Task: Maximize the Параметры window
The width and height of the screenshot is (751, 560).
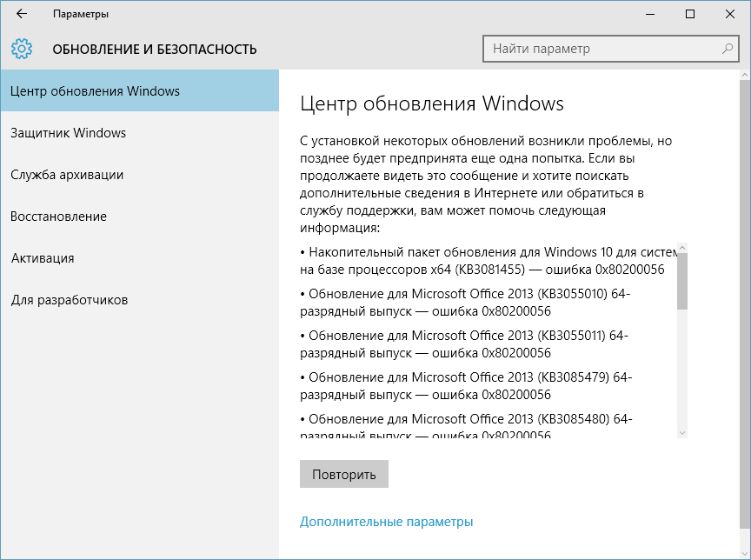Action: (689, 14)
